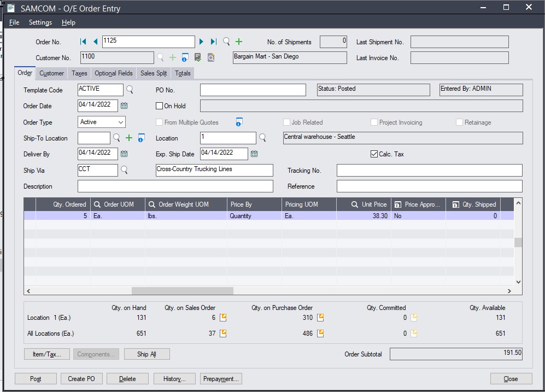Drill down All Locations Qty. on Sales Order
Screen dimensions: 545x392
(x=223, y=334)
